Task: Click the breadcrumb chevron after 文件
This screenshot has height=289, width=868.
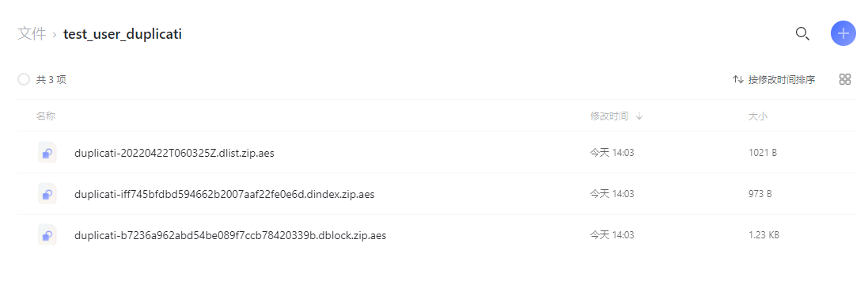Action: click(55, 35)
